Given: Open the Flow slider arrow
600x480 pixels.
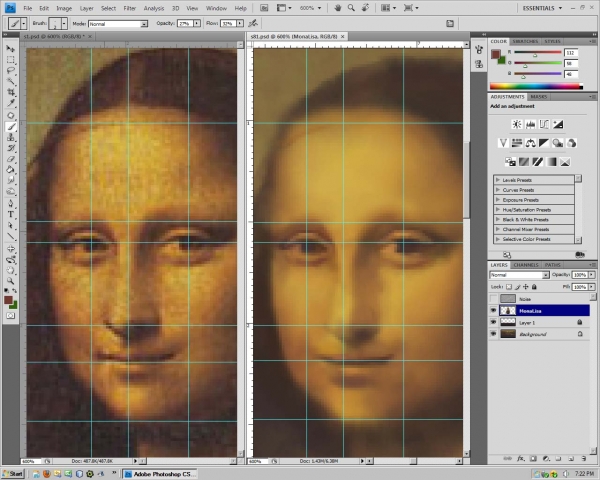Looking at the screenshot, I should point(240,24).
